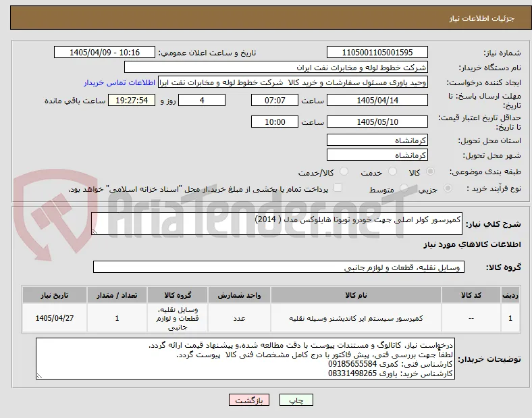Screen dimensions: 532x418
Task: Click the purchase expert phone 08331498265
Action: pyautogui.click(x=352, y=373)
